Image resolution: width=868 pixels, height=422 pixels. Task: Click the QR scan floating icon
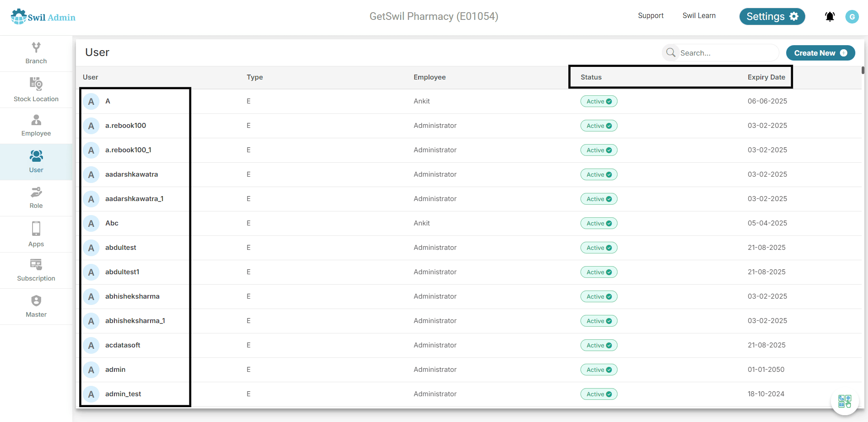point(844,401)
